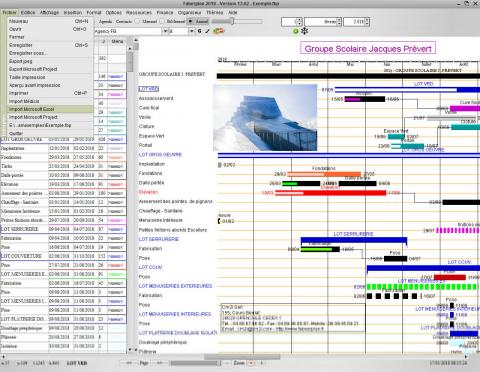Image resolution: width=480 pixels, height=372 pixels.
Task: Select LOT COUVERTURE row in task table
Action: coord(63,256)
